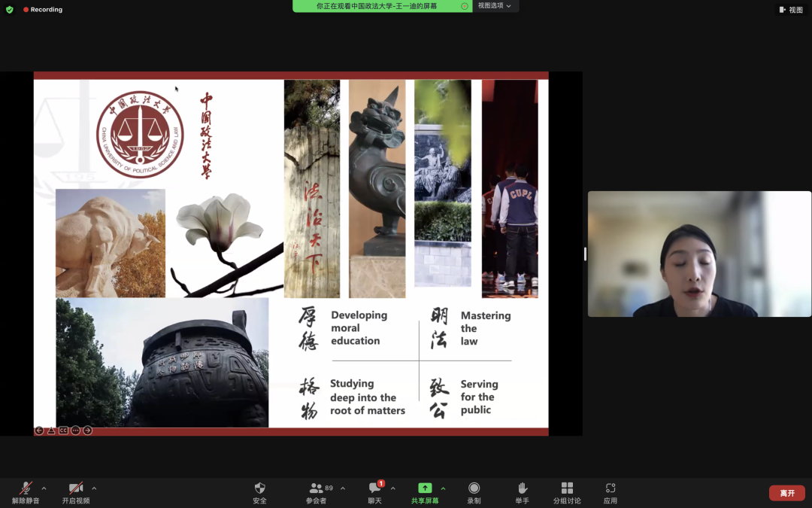Click the unmute microphone icon
This screenshot has width=812, height=508.
click(26, 488)
